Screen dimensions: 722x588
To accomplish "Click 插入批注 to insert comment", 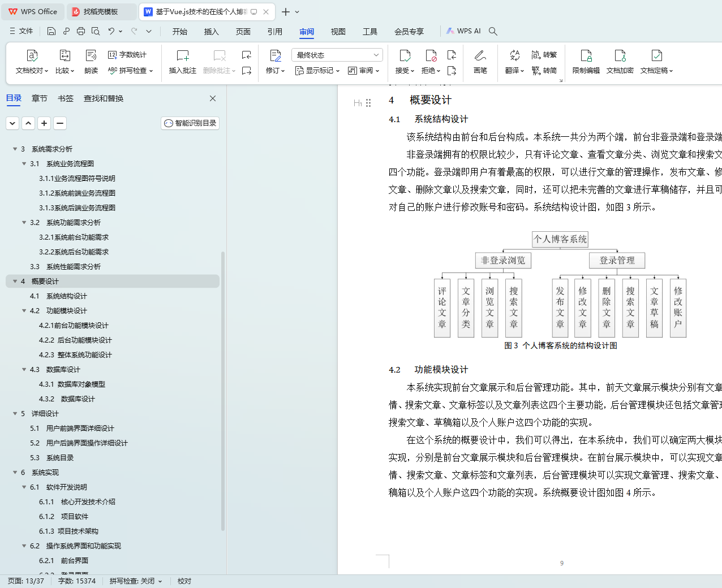I will pyautogui.click(x=182, y=62).
